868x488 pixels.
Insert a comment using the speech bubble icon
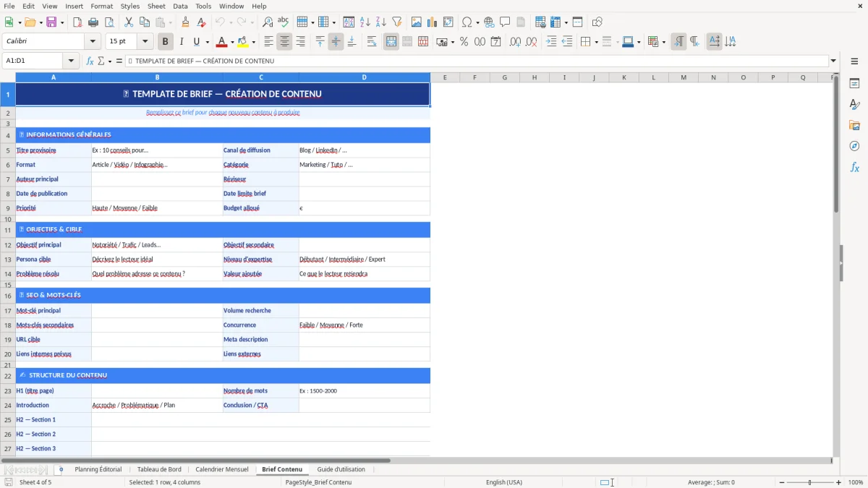coord(504,22)
